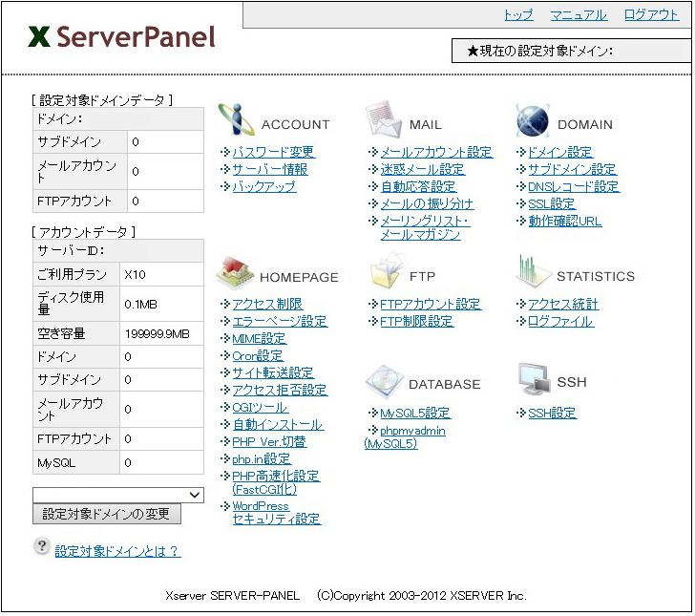695x616 pixels.
Task: Open the トップ navigation link
Action: (518, 15)
